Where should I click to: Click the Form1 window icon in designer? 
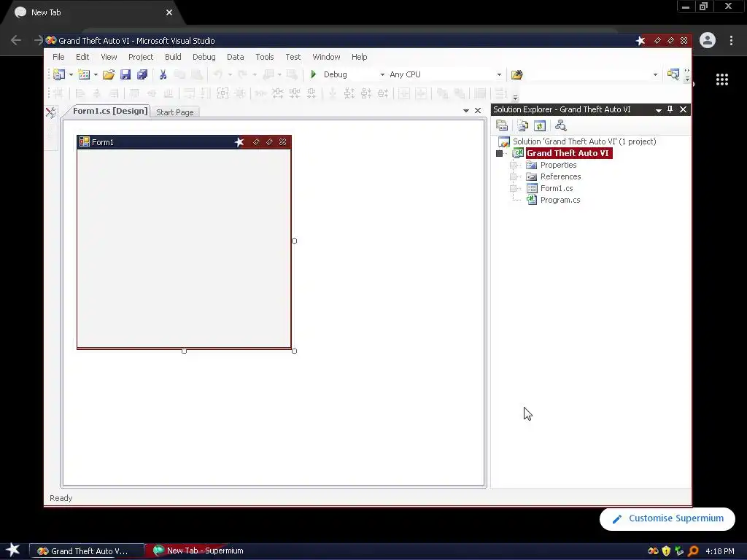(x=85, y=142)
